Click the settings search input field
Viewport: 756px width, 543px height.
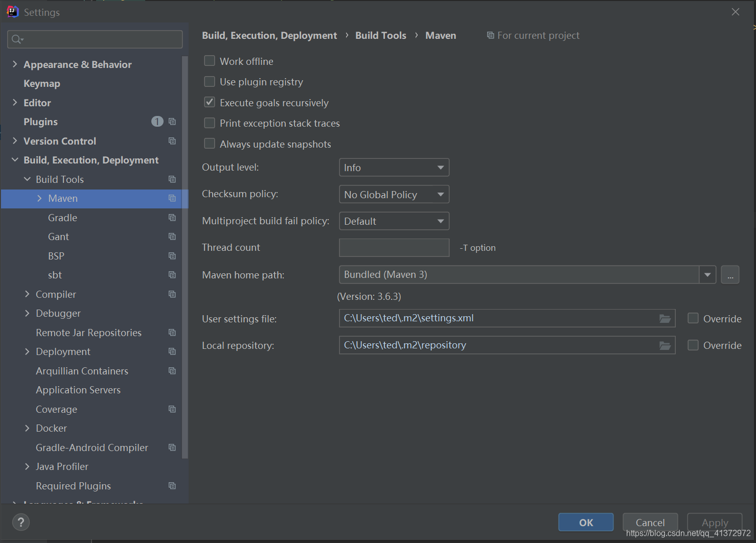(x=95, y=39)
